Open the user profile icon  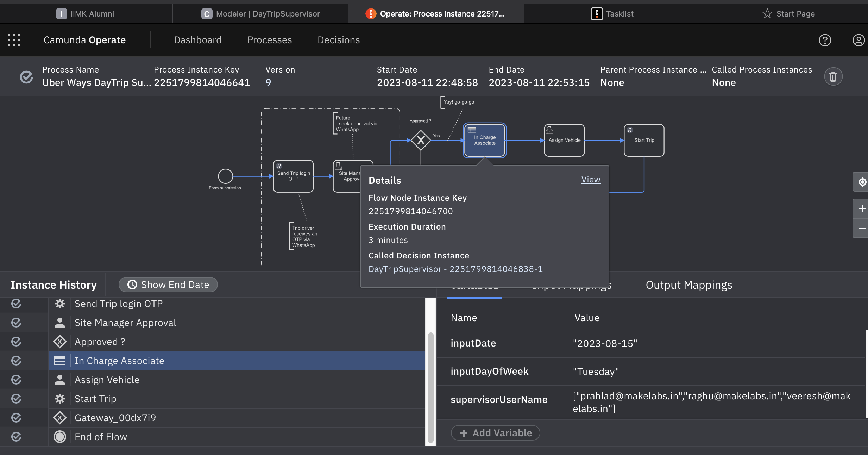(x=858, y=40)
